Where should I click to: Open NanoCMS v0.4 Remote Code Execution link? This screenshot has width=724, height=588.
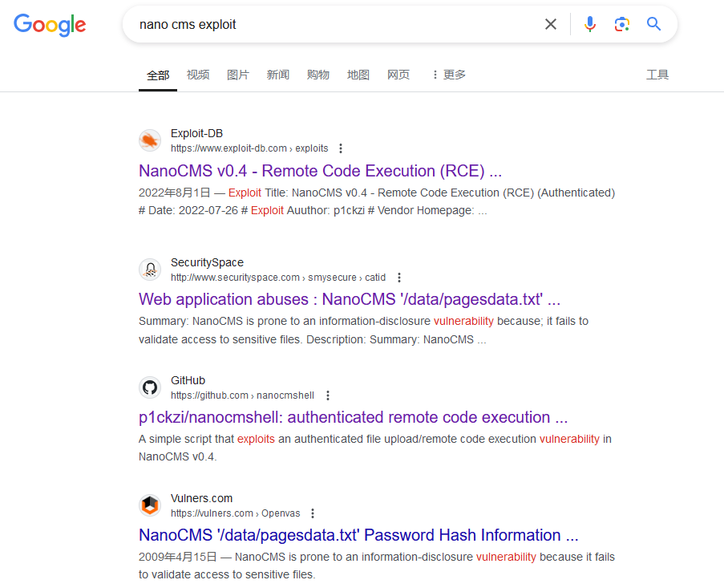(321, 171)
